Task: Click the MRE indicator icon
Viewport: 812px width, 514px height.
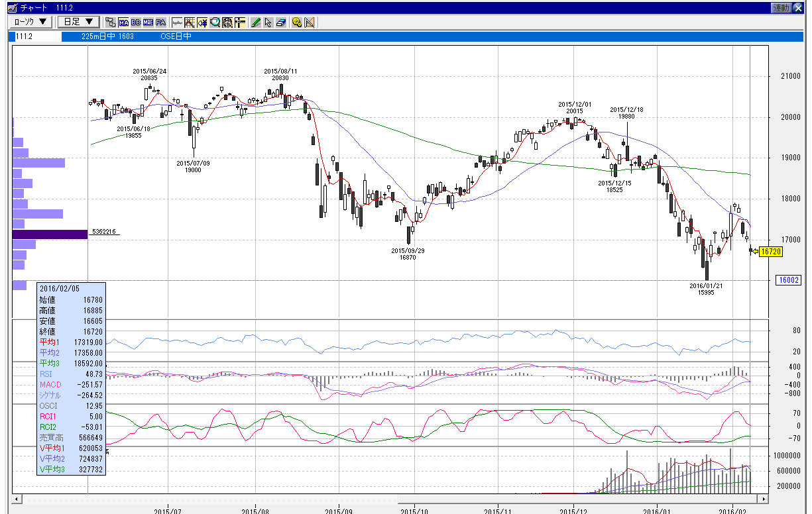Action: tap(148, 22)
